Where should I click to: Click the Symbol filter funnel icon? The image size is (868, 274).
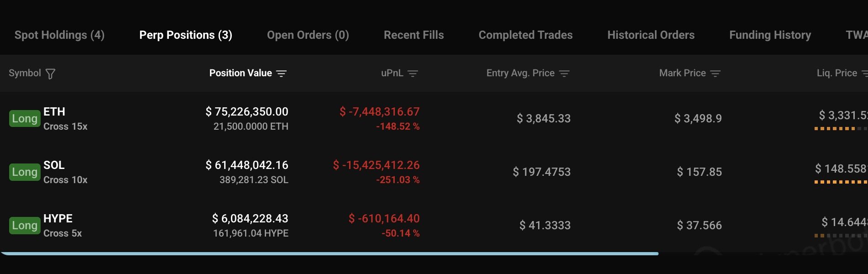pos(50,74)
